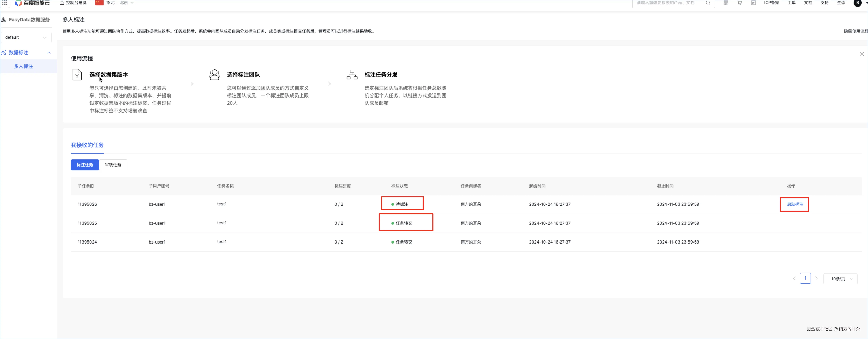
Task: Open the ICP备案 menu item
Action: pos(772,3)
